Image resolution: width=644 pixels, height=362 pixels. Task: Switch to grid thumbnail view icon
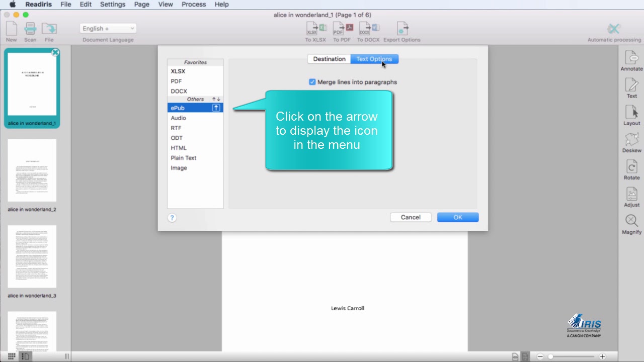tap(12, 356)
